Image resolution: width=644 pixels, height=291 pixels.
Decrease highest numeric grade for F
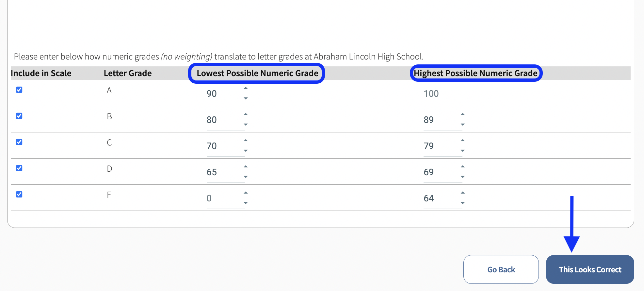point(463,203)
